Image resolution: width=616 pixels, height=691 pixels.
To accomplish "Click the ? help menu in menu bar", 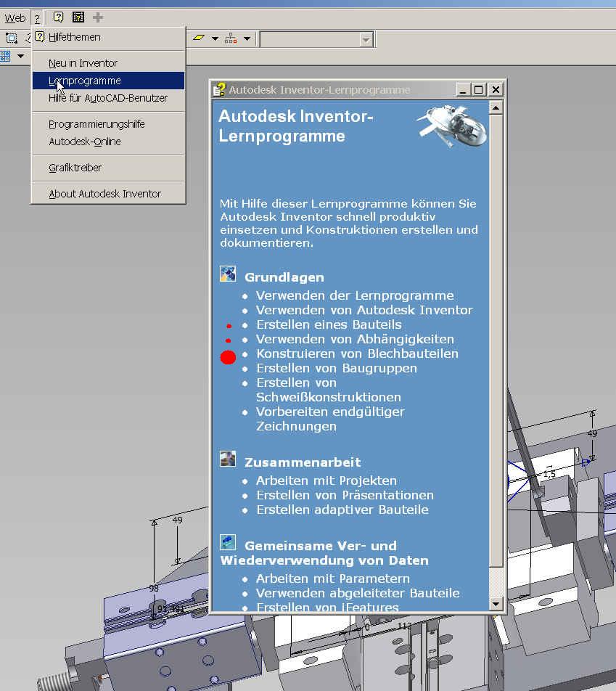I will click(37, 18).
